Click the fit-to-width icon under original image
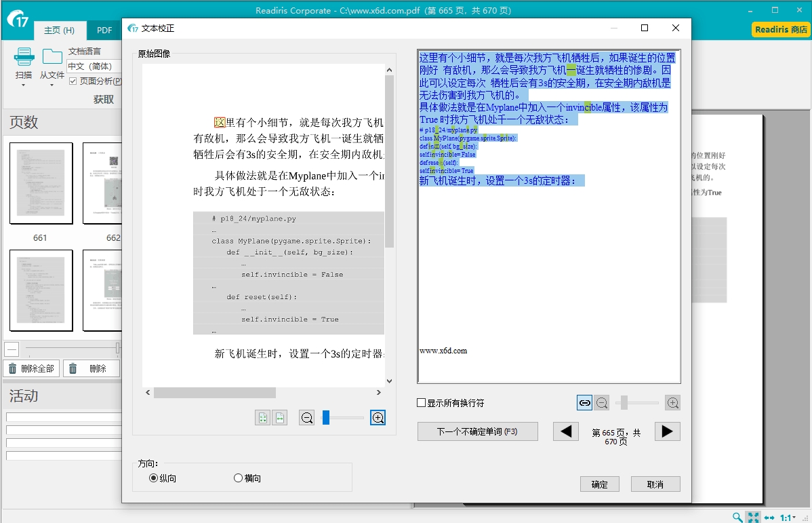Screen dimensions: 812x523 (279, 418)
